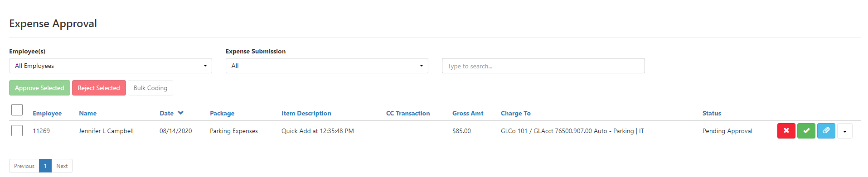Sort by Name column header
868x177 pixels.
87,113
